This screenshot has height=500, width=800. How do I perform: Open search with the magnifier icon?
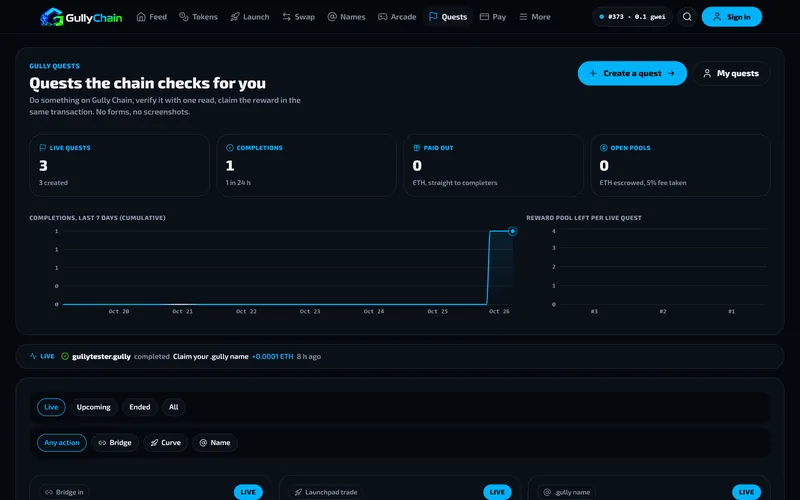[687, 17]
